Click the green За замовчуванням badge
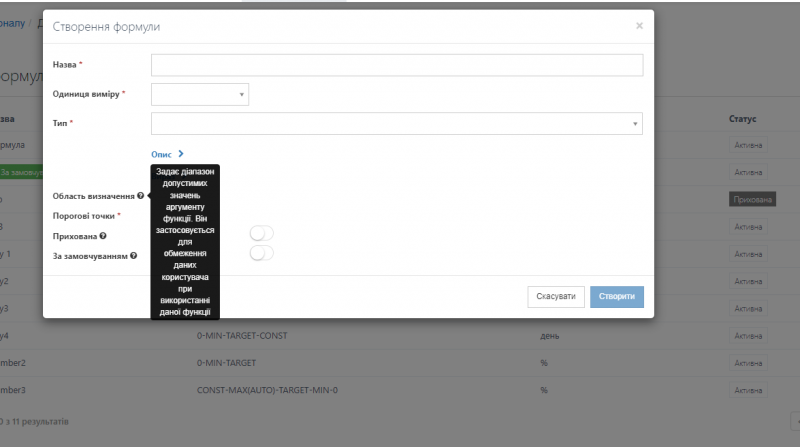 20,173
